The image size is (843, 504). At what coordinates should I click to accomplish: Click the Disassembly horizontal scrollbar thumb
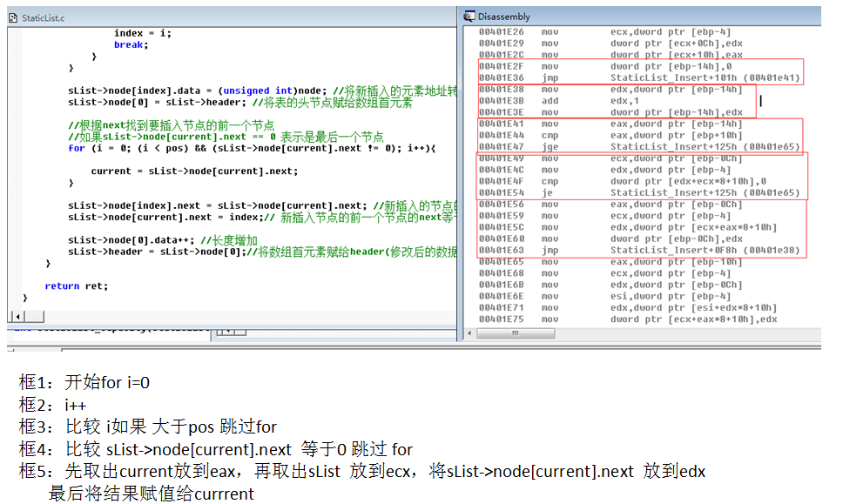(x=516, y=333)
